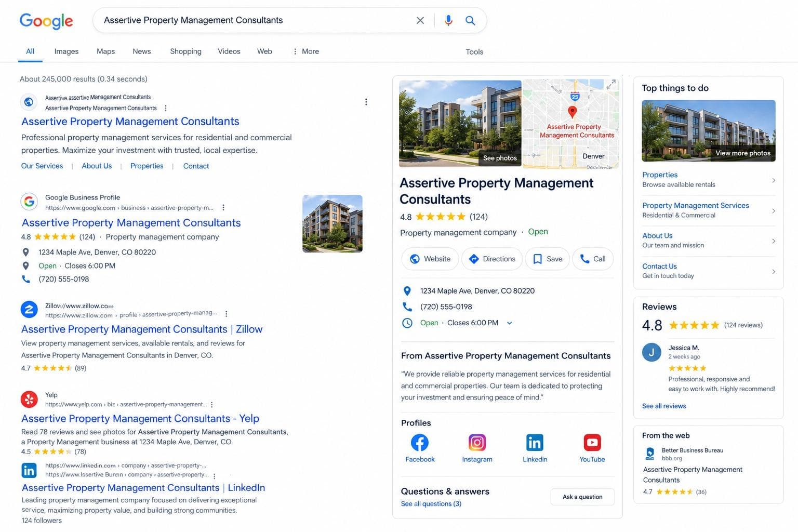
Task: Click globe favicon of first result
Action: [29, 102]
